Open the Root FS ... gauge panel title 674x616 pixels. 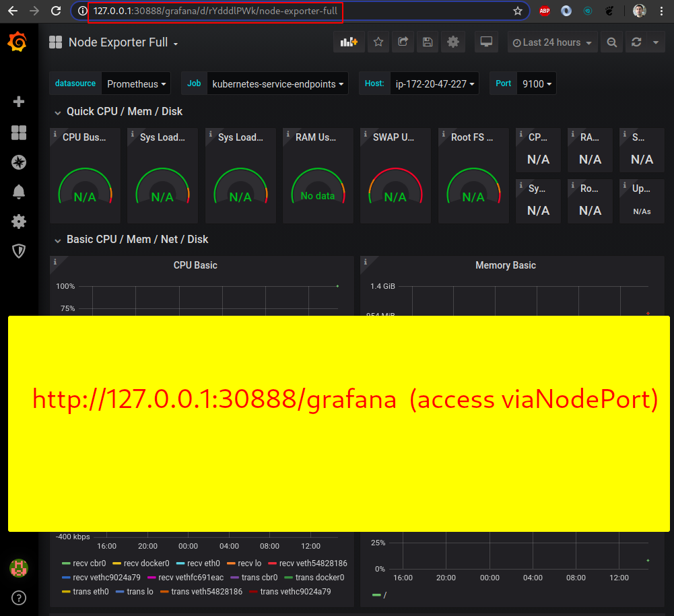[472, 137]
